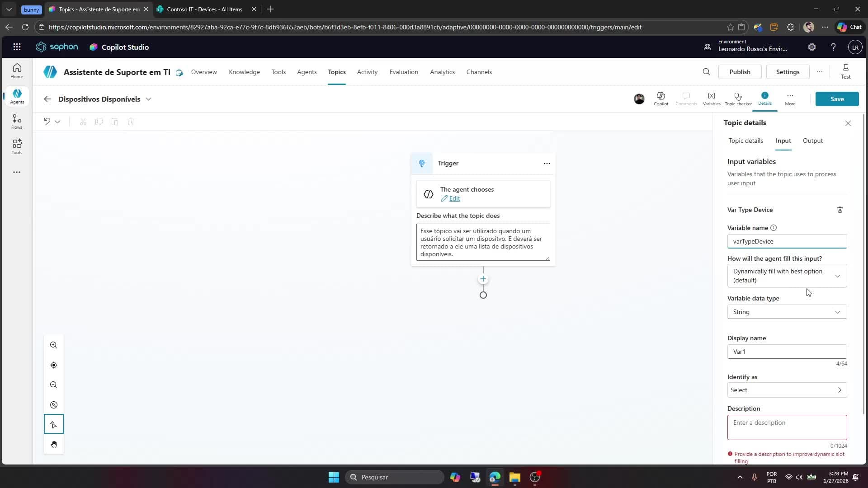Open the Variables panel
Viewport: 868px width, 488px height.
coord(711,99)
